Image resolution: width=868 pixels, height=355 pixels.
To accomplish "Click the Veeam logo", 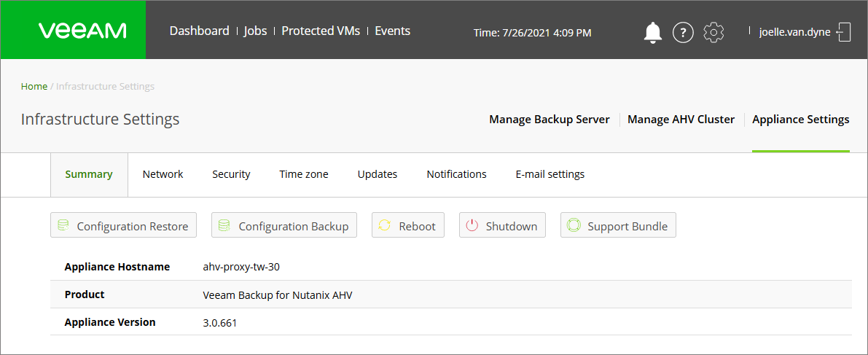I will (x=82, y=31).
